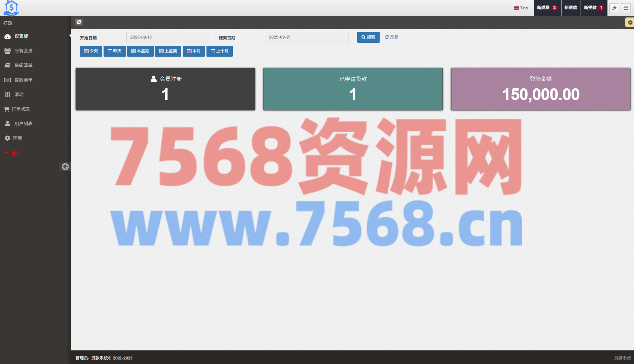Go to 所有会员 in sidebar

click(23, 51)
